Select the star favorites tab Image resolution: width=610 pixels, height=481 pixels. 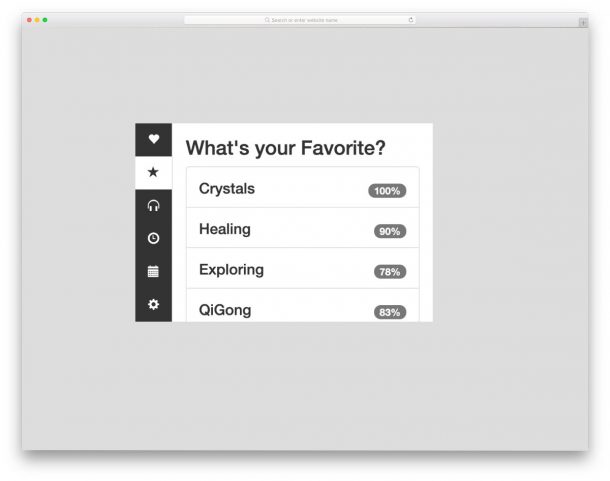(x=153, y=172)
